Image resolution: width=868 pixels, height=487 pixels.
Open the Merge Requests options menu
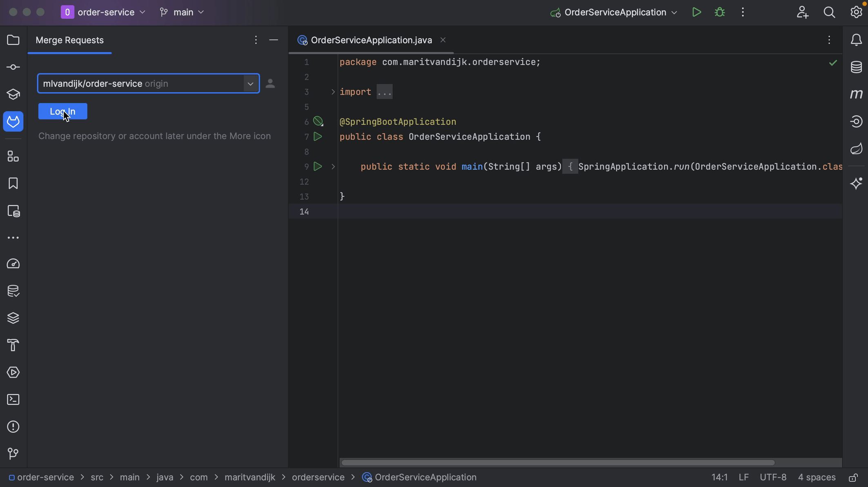click(256, 40)
